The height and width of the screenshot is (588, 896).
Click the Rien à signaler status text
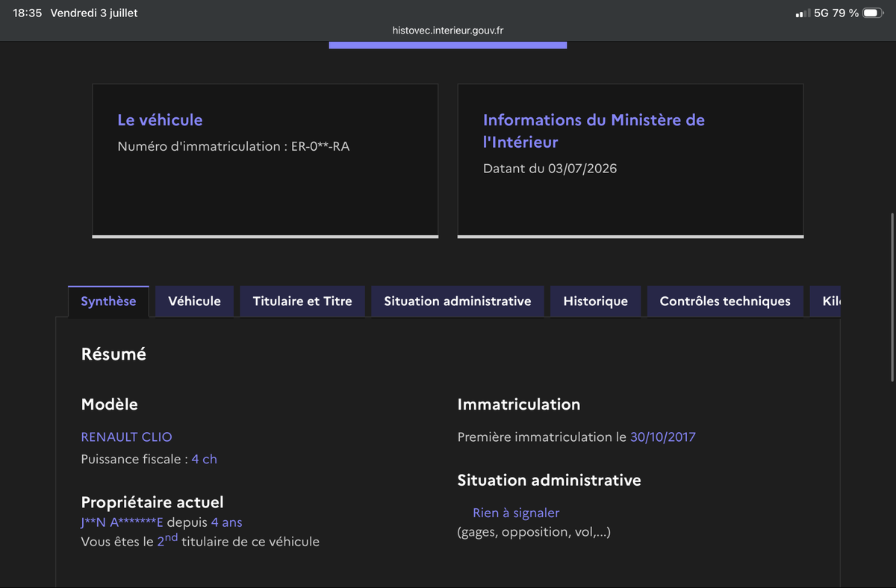[516, 513]
